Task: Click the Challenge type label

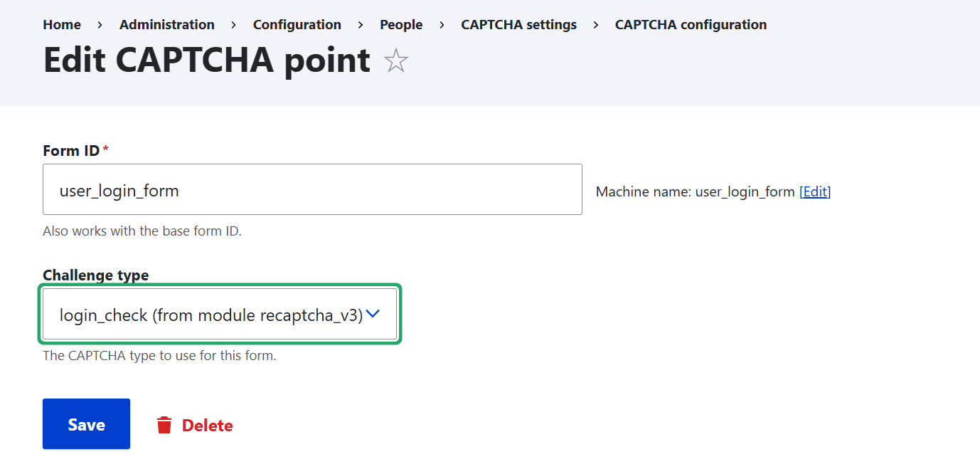Action: pyautogui.click(x=95, y=275)
